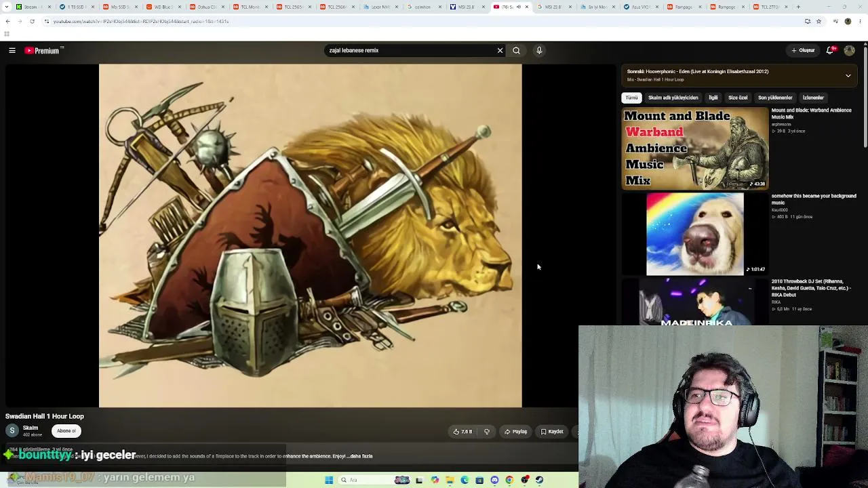The height and width of the screenshot is (488, 868).
Task: Select the Tümü filter chip
Action: pos(631,98)
